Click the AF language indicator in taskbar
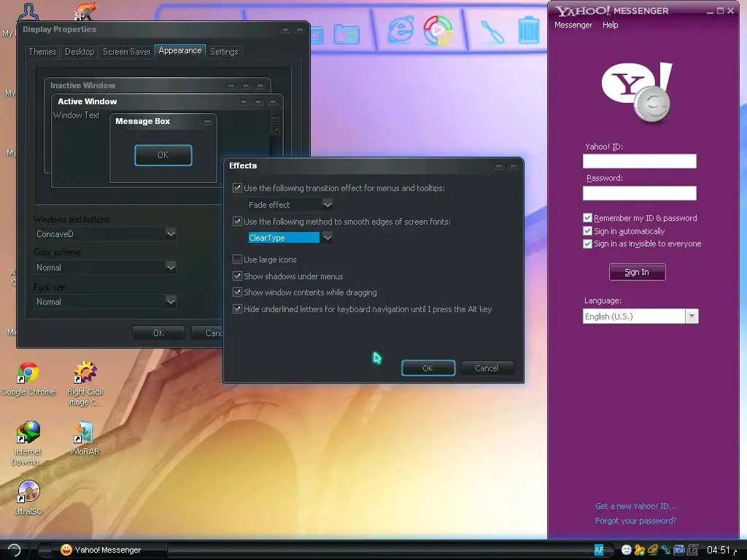 (x=599, y=550)
